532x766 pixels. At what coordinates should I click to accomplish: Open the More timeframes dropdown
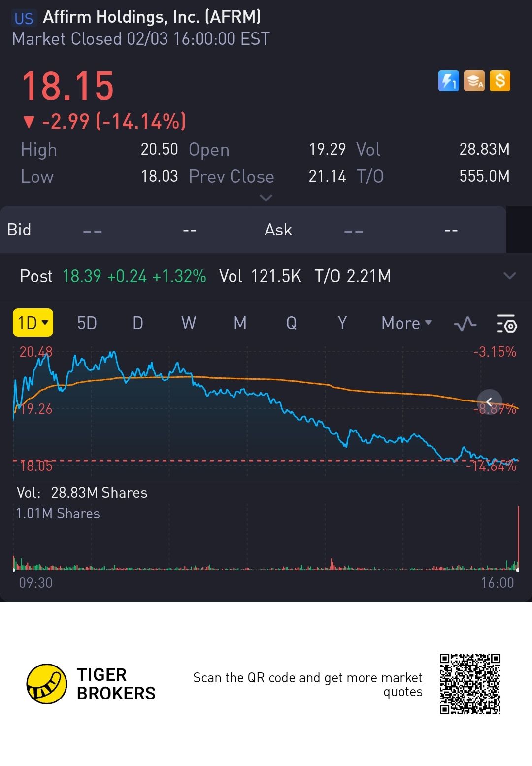pyautogui.click(x=406, y=323)
